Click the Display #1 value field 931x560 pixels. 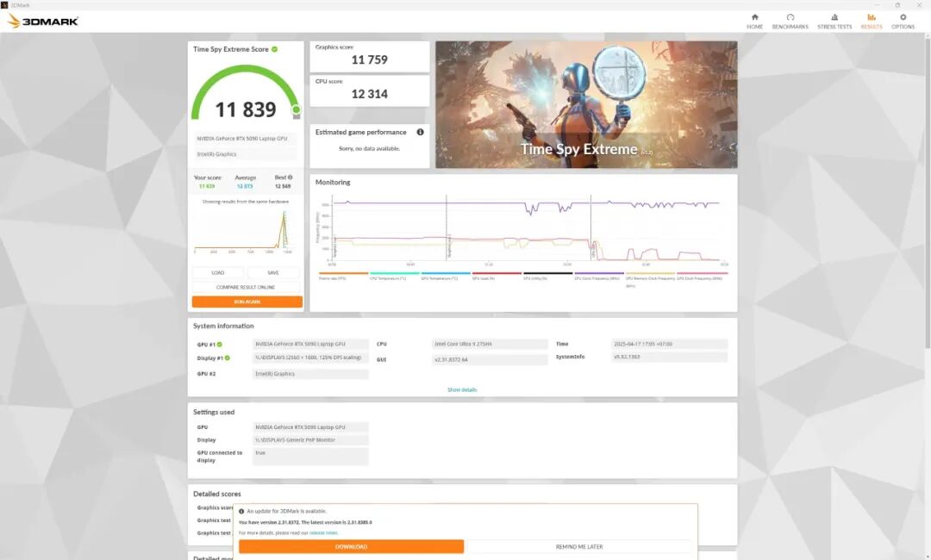point(310,358)
